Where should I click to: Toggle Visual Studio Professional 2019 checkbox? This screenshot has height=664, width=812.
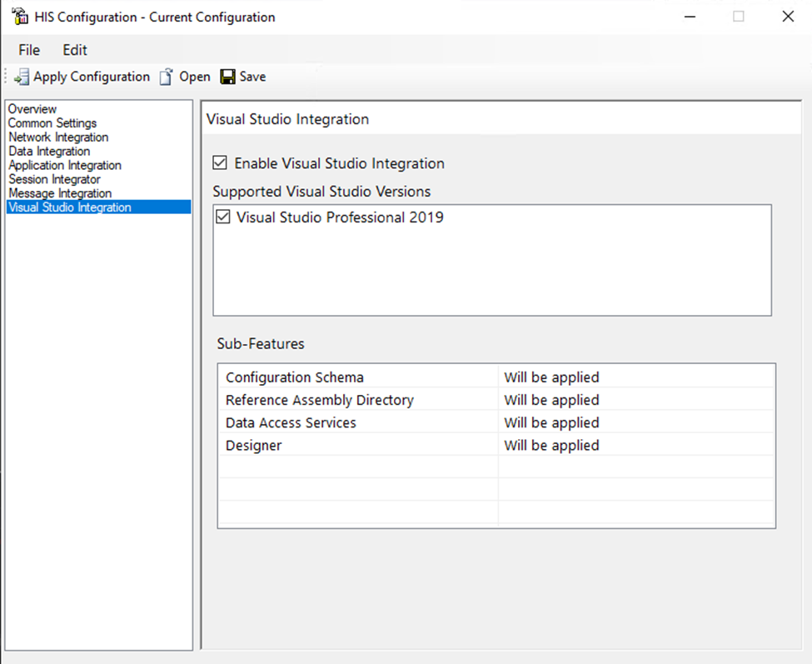coord(222,217)
